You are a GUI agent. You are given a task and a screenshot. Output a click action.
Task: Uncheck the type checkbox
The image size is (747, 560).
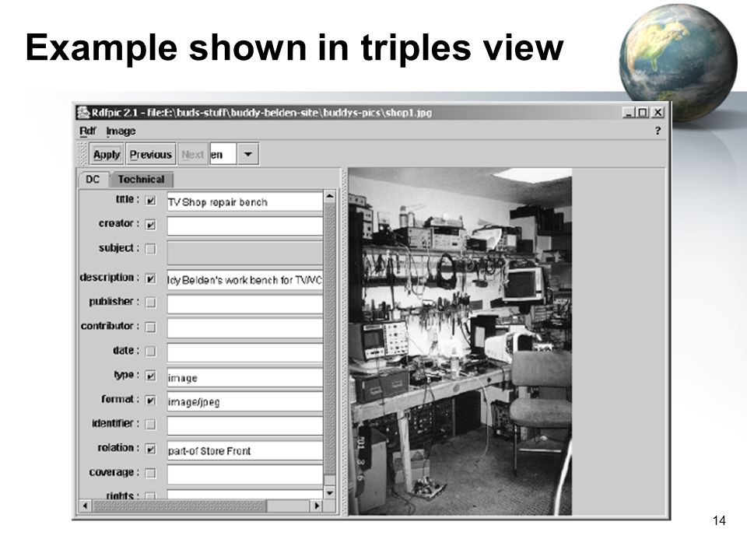(150, 376)
